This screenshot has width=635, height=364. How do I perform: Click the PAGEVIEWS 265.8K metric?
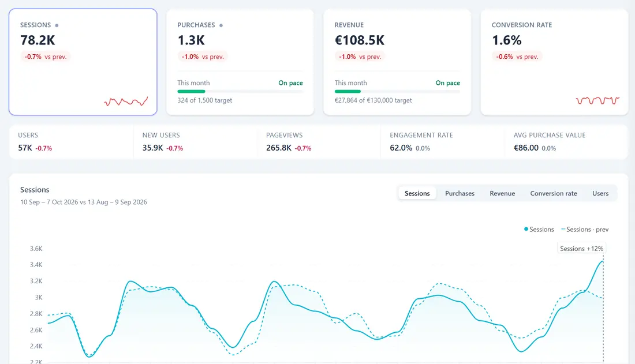(319, 142)
